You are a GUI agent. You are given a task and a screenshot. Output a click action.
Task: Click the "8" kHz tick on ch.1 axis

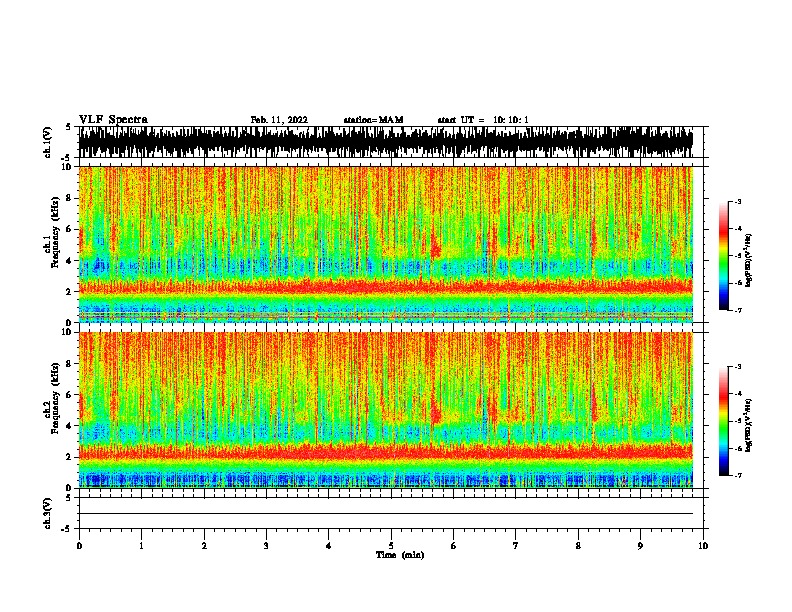coord(70,198)
